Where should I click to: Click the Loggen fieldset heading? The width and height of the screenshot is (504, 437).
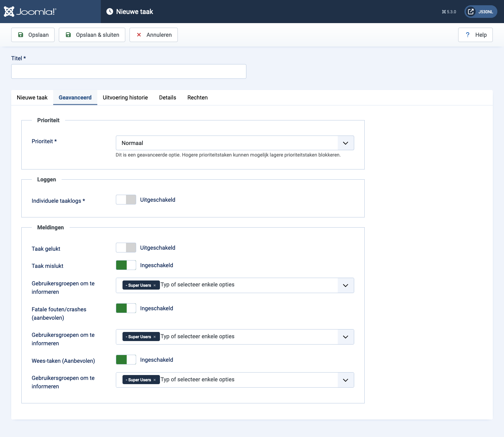pos(47,179)
